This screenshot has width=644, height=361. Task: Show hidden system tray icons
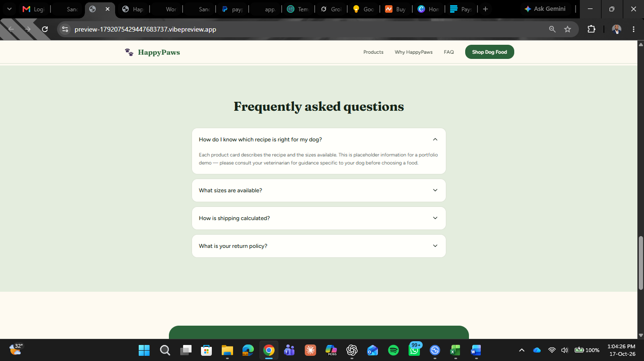522,350
